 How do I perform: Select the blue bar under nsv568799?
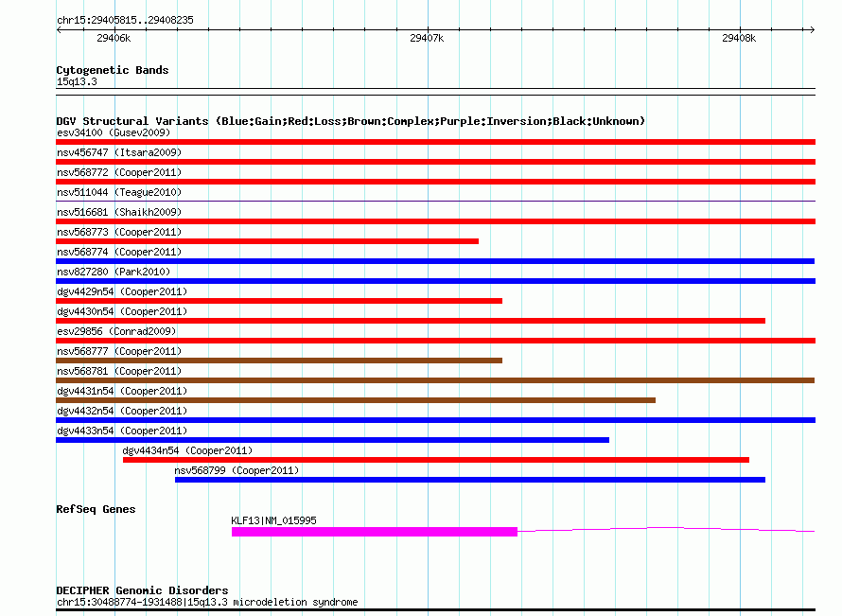click(x=470, y=480)
